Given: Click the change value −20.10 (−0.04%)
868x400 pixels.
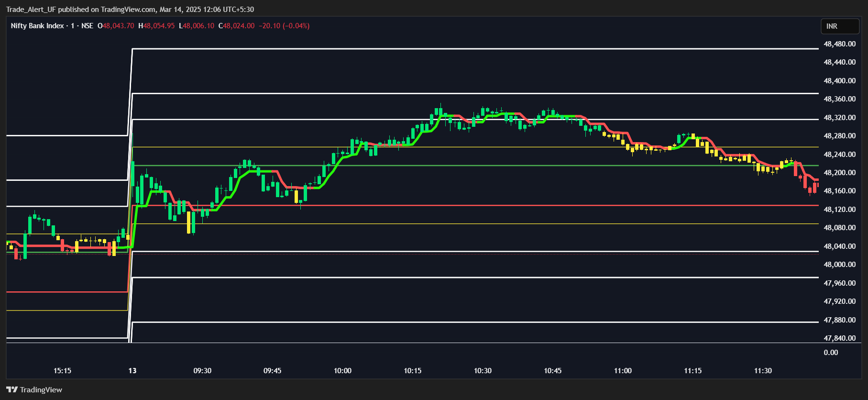Looking at the screenshot, I should pos(284,26).
